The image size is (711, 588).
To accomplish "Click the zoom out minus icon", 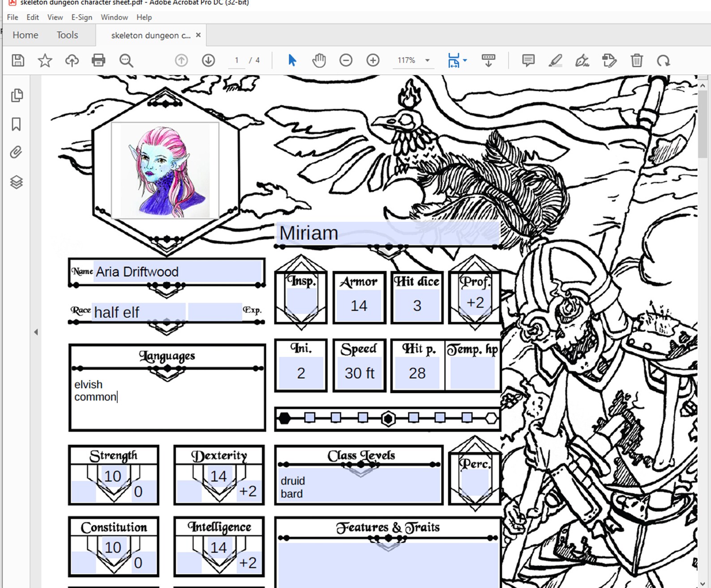I will click(346, 60).
